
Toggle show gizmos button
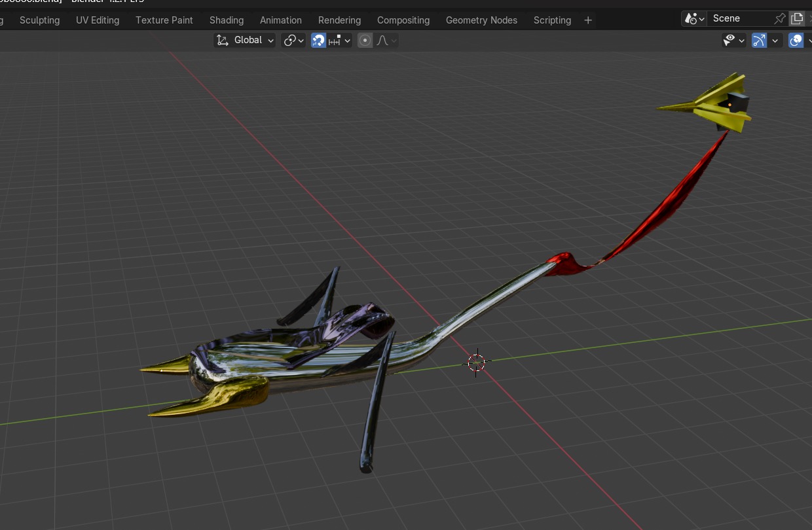pyautogui.click(x=759, y=41)
